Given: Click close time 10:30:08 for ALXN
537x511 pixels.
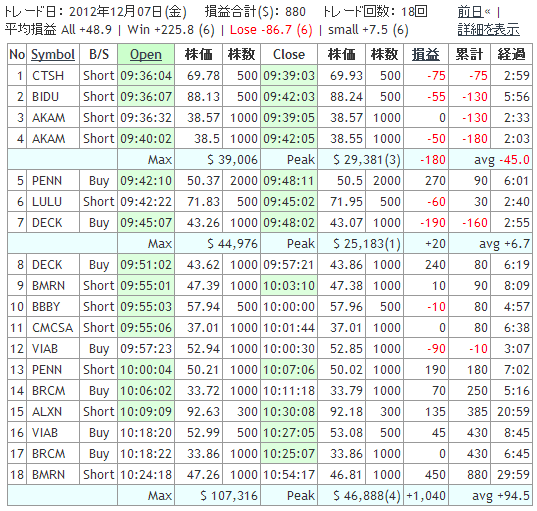Looking at the screenshot, I should pos(289,412).
